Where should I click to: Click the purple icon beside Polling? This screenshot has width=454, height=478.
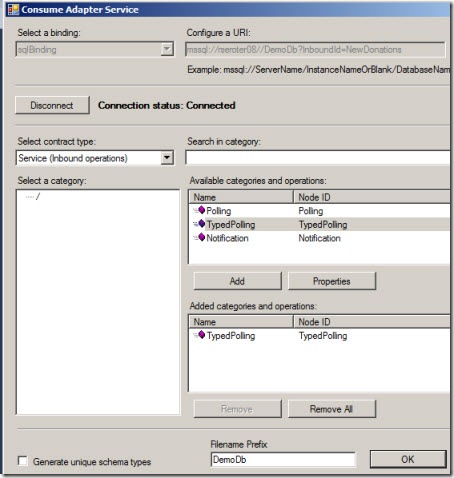click(201, 210)
